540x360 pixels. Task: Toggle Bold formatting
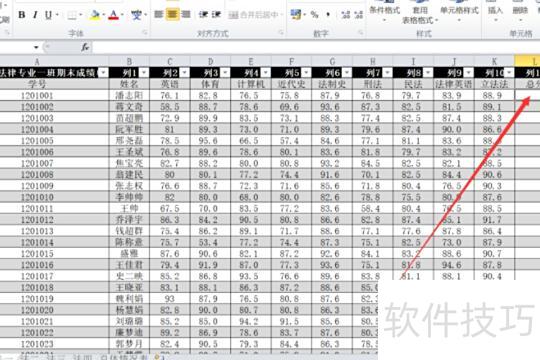(21, 15)
